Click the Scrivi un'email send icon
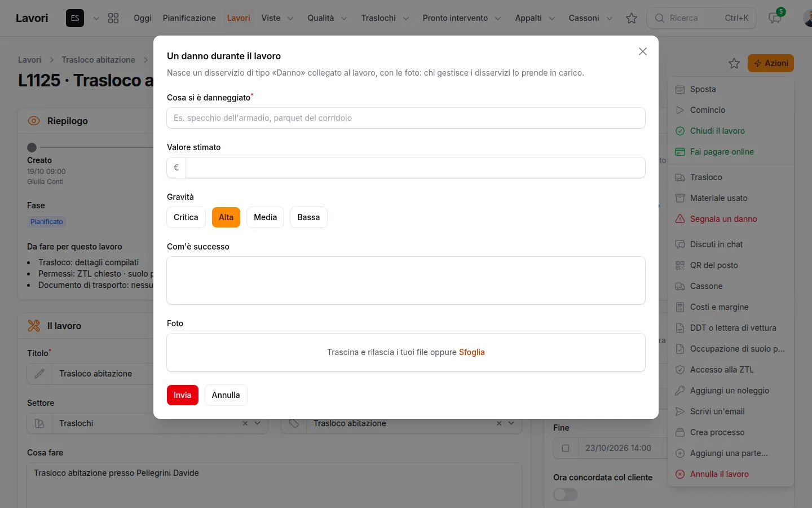 coord(680,411)
